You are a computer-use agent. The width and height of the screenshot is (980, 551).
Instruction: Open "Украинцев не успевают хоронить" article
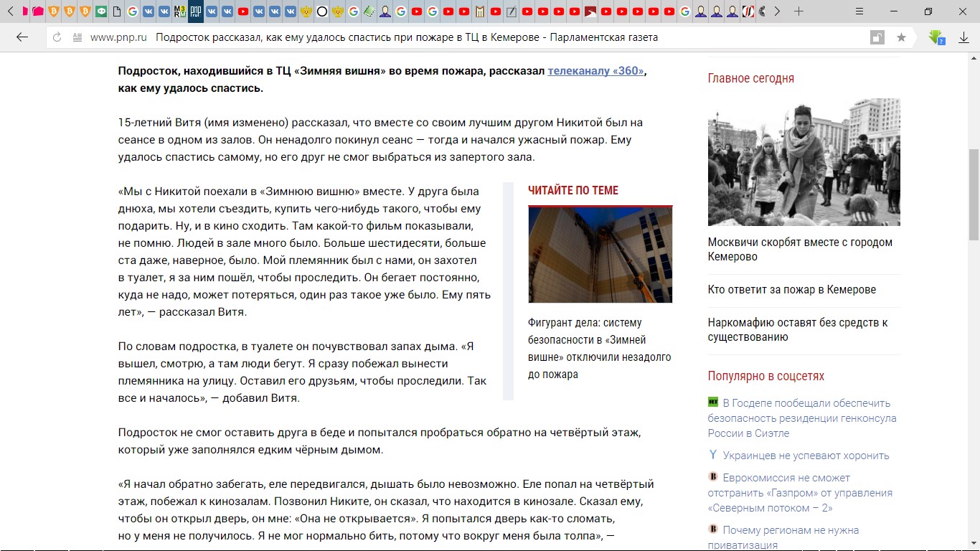click(806, 456)
